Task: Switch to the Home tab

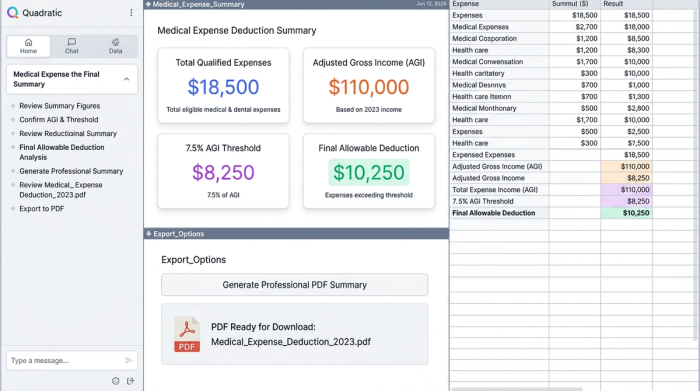Action: coord(28,46)
